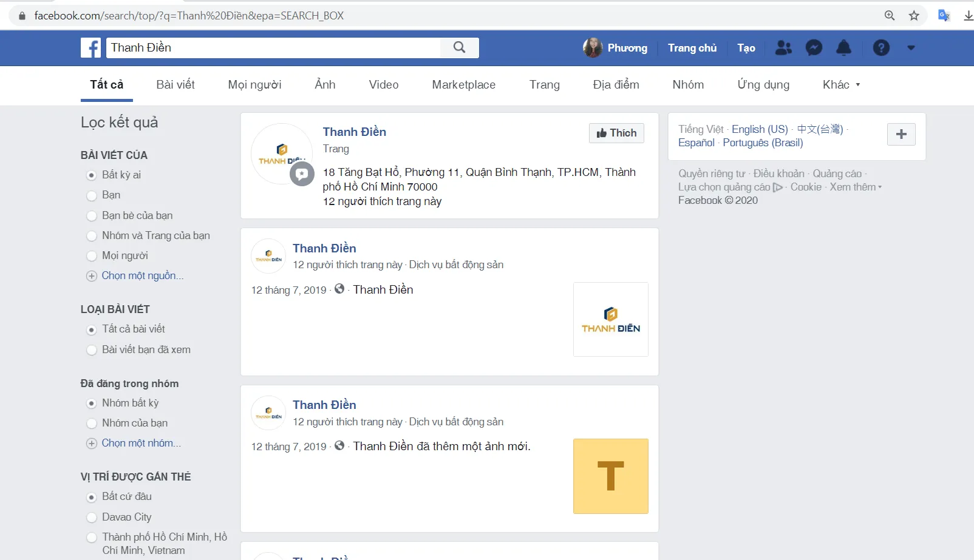
Task: Expand 'Chọn một nhóm...' filter
Action: coord(141,444)
